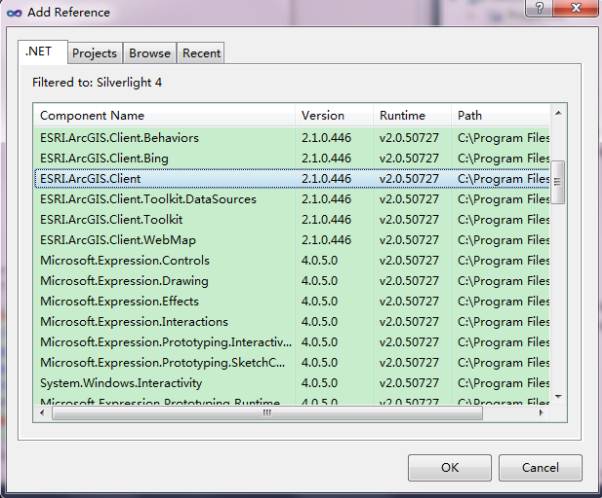Image resolution: width=602 pixels, height=498 pixels.
Task: Open the Browse tab
Action: (150, 53)
